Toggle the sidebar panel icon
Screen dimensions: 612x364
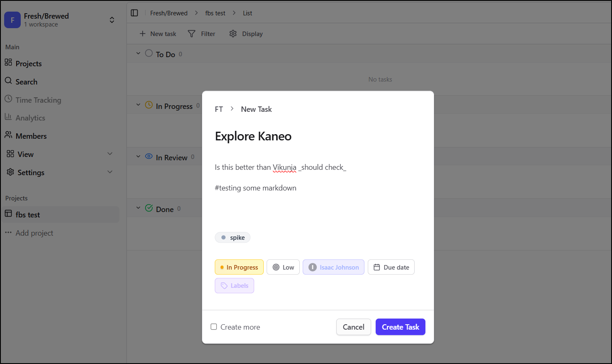(134, 13)
